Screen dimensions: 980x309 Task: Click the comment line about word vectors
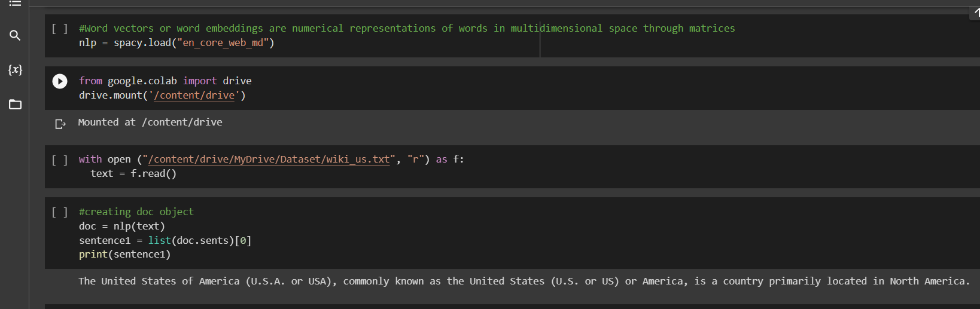tap(407, 28)
